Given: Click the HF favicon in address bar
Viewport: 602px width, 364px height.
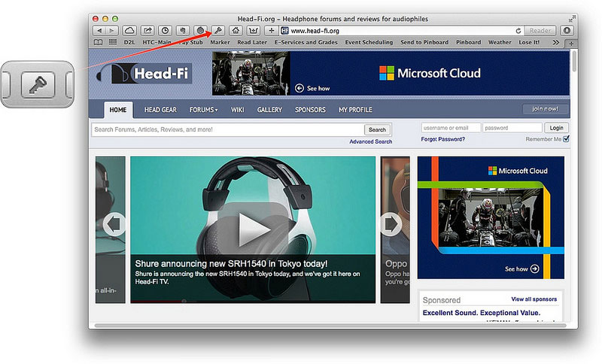Looking at the screenshot, I should click(x=285, y=31).
